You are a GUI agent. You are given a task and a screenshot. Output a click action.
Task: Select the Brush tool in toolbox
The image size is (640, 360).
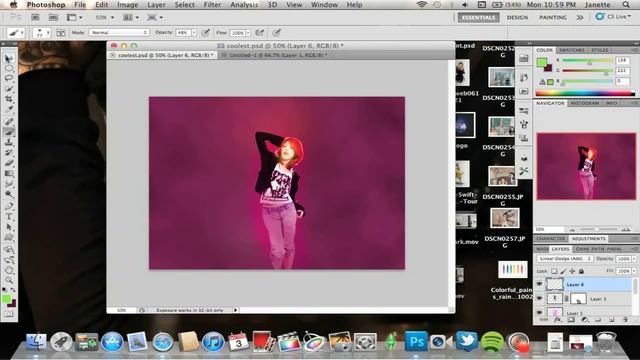9,132
